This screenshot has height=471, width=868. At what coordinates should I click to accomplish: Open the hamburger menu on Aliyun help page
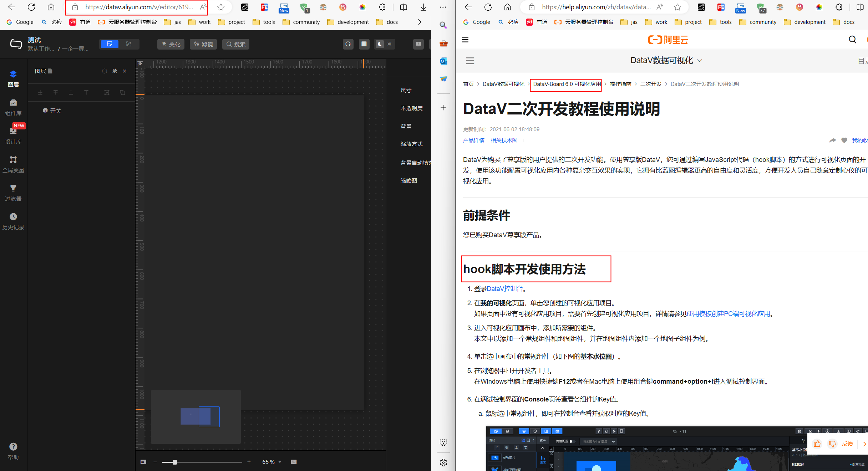tap(465, 40)
